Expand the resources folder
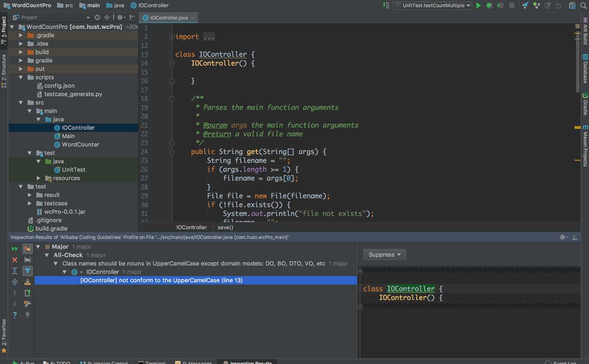 coord(38,178)
